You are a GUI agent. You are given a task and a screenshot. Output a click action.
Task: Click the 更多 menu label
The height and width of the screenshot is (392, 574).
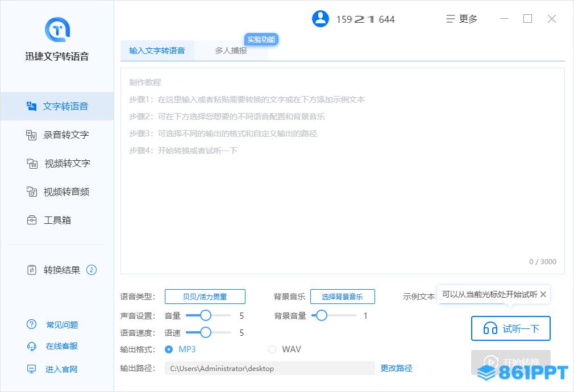(468, 19)
